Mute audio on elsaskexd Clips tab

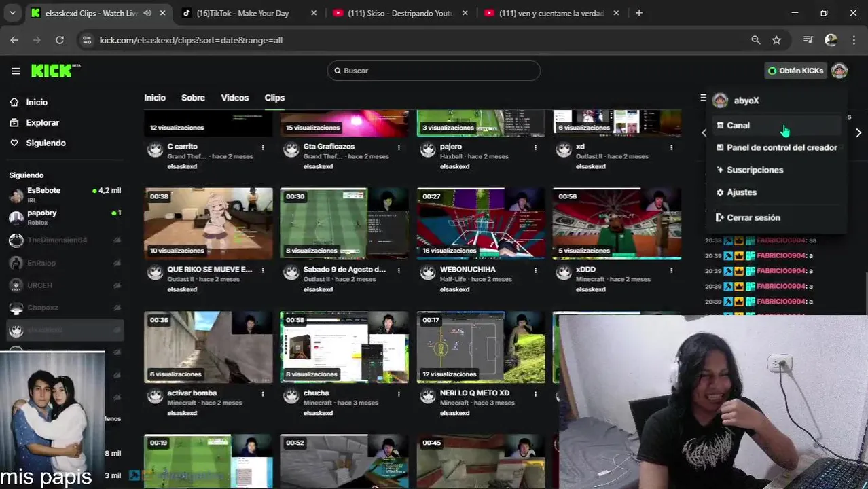(147, 13)
